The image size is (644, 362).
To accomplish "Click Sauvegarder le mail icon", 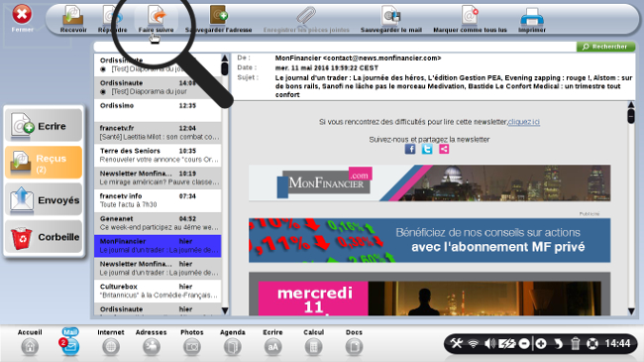I will (x=390, y=16).
